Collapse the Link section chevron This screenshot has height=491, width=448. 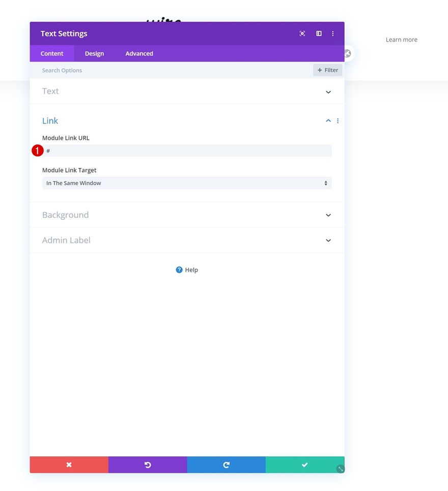pos(328,121)
